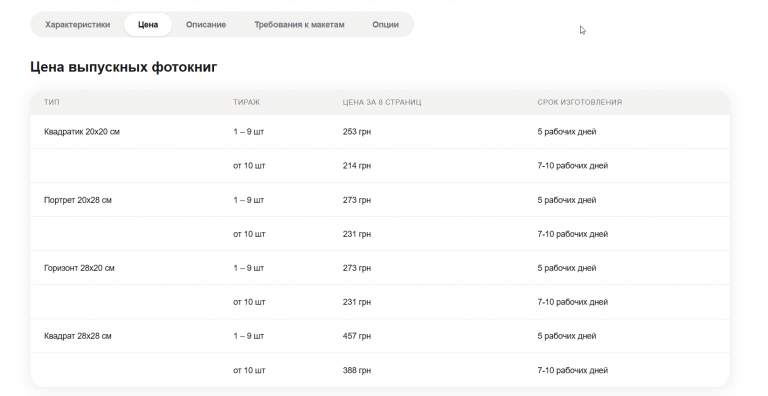Click the heading Цена выпускных фотокниг
The image size is (768, 396).
click(123, 67)
